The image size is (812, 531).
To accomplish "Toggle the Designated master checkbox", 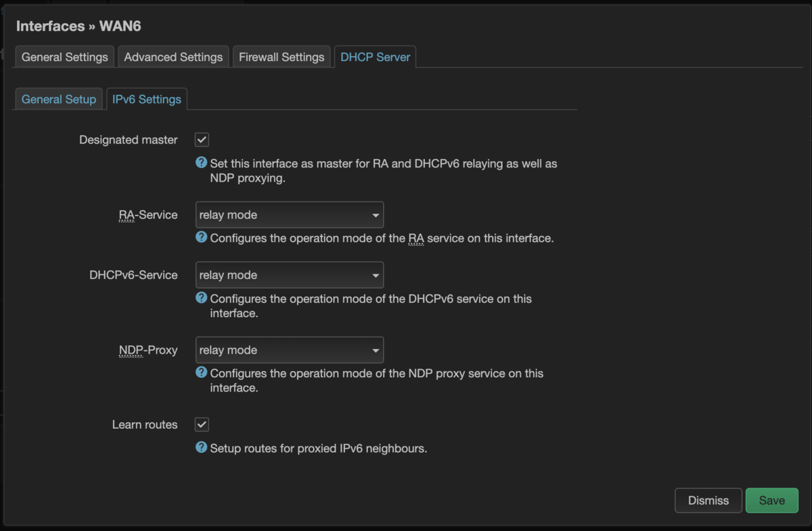I will [202, 140].
